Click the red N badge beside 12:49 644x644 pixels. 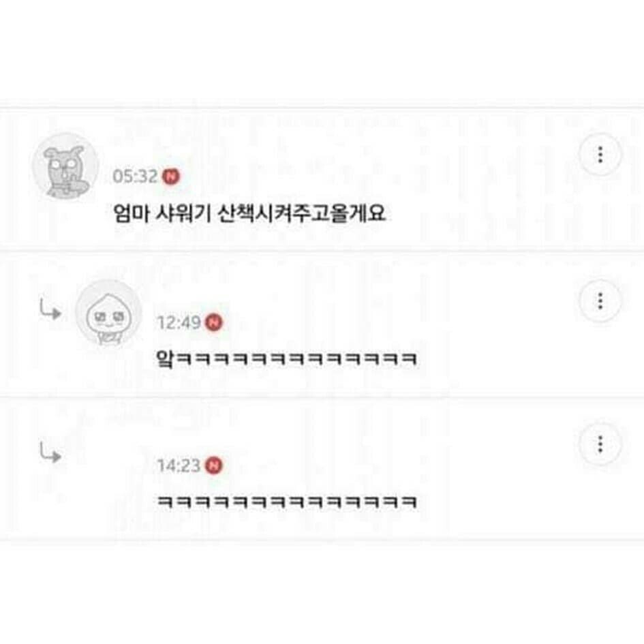[x=213, y=322]
